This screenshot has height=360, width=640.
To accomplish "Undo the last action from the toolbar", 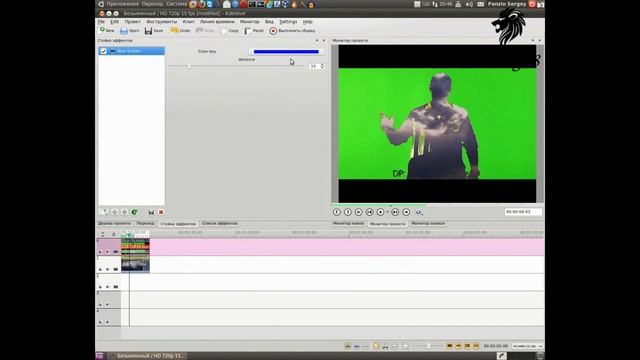I will pyautogui.click(x=180, y=31).
